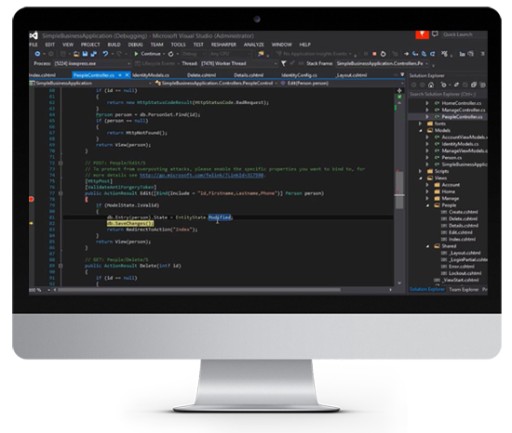512x433 pixels.
Task: Click the Save All toolbar icon
Action: (94, 54)
